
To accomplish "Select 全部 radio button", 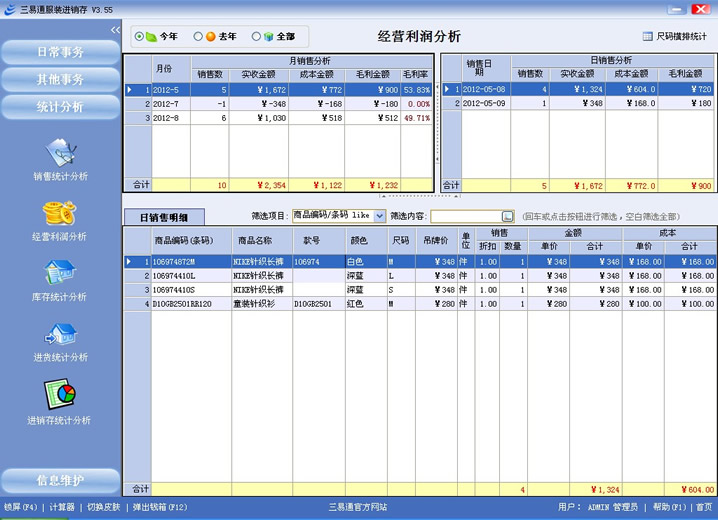I will pyautogui.click(x=256, y=36).
